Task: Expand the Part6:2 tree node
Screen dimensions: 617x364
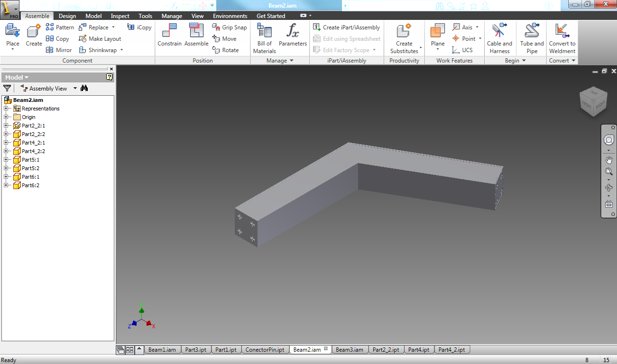Action: [6, 185]
